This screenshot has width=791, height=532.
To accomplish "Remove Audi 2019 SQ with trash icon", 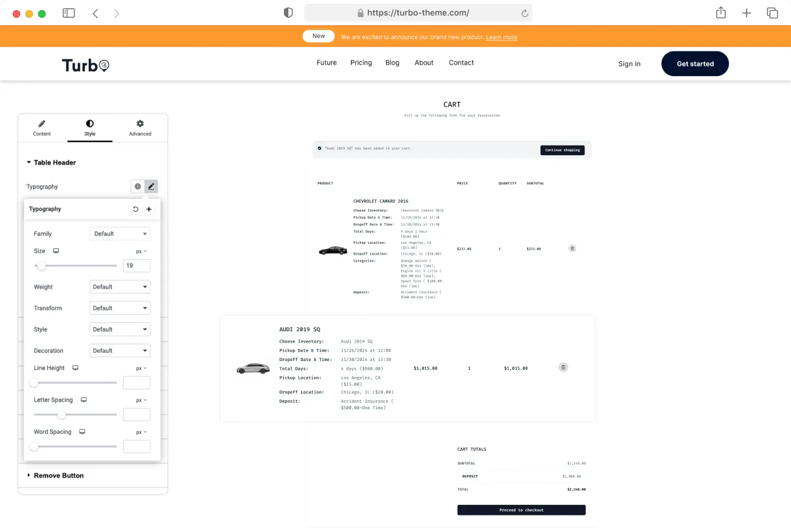I will coord(563,367).
